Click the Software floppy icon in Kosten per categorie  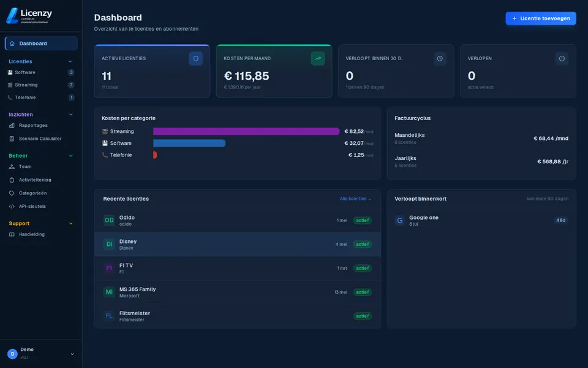click(x=105, y=143)
